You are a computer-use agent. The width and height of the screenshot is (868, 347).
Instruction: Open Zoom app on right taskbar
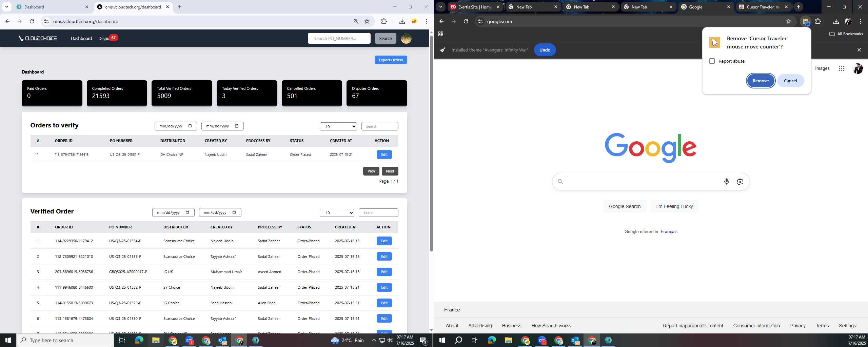(542, 340)
